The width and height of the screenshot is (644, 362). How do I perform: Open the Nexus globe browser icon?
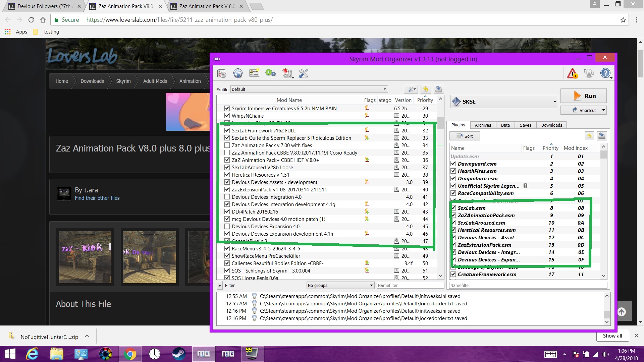tap(238, 73)
